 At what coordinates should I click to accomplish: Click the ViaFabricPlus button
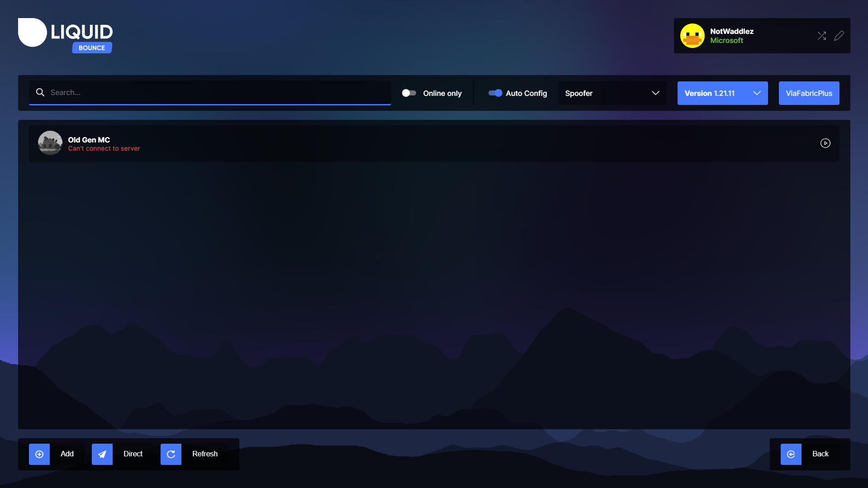809,93
